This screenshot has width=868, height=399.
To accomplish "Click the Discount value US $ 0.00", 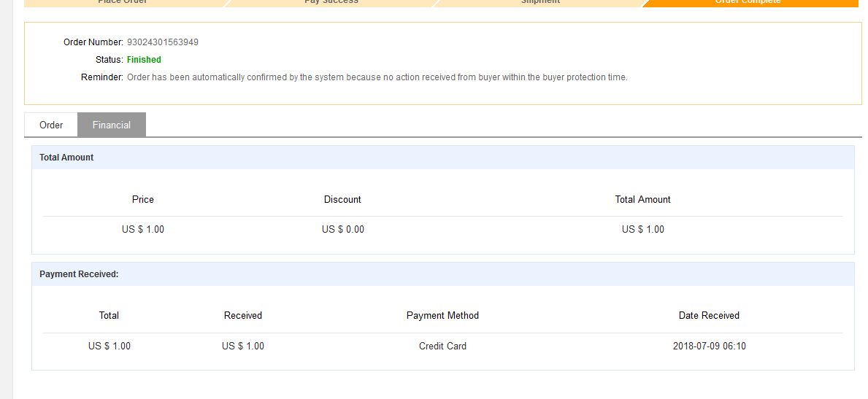I will click(342, 229).
